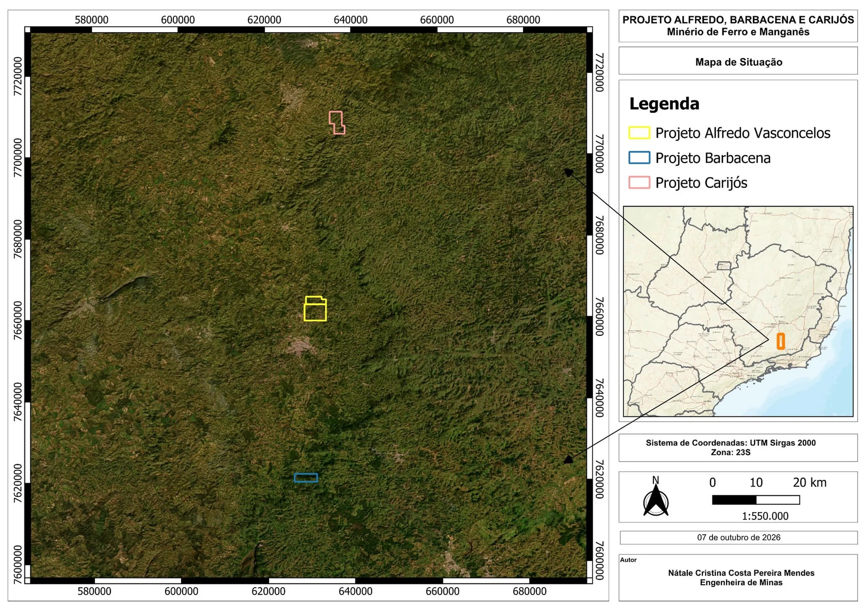Click the 'Legenda' heading
Screen dimensions: 868x614
coord(664,103)
